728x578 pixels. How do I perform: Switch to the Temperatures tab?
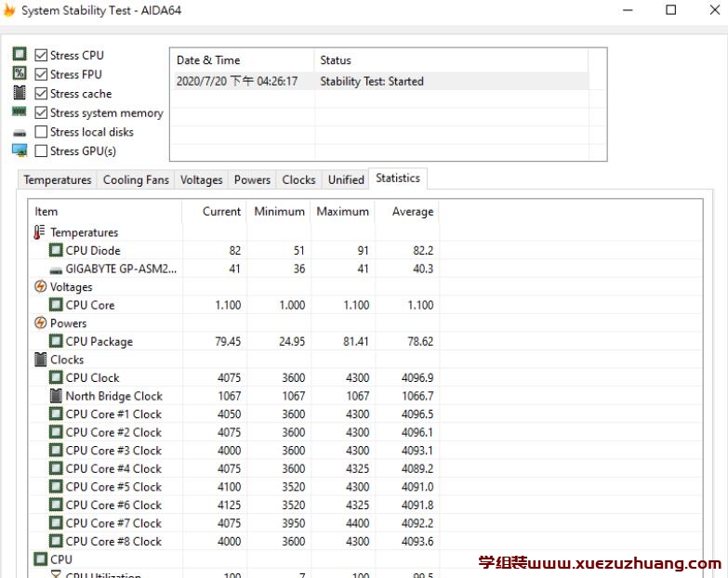pos(58,179)
